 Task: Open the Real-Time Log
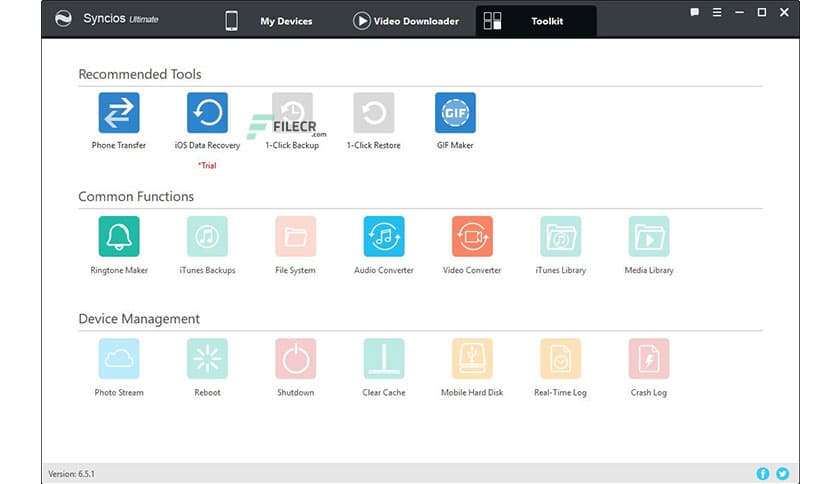click(560, 358)
